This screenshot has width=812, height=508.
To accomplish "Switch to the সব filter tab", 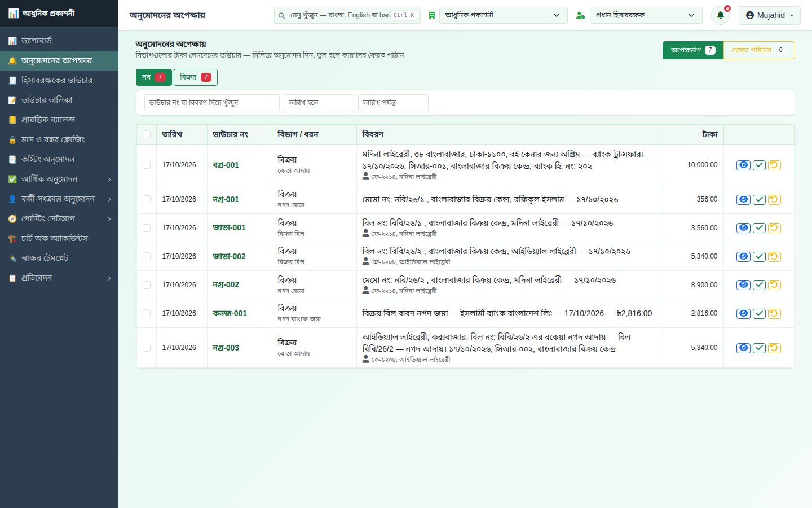I will (153, 77).
